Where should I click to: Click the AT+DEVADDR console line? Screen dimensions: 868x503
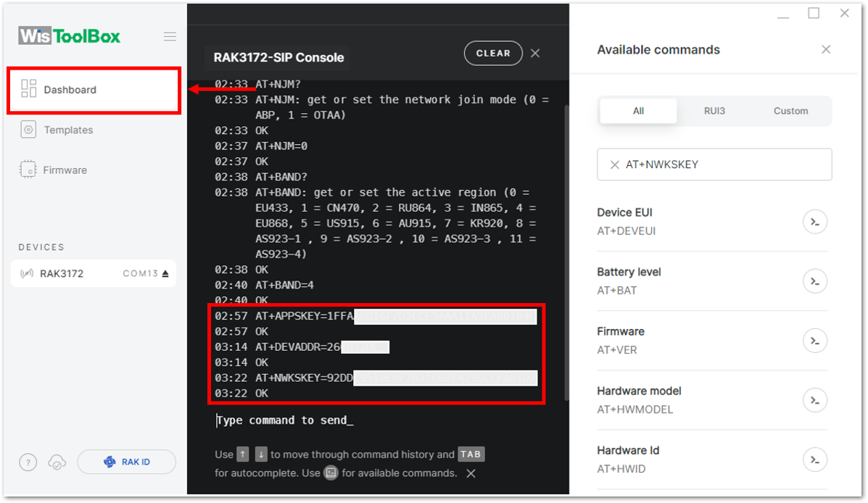click(x=302, y=347)
